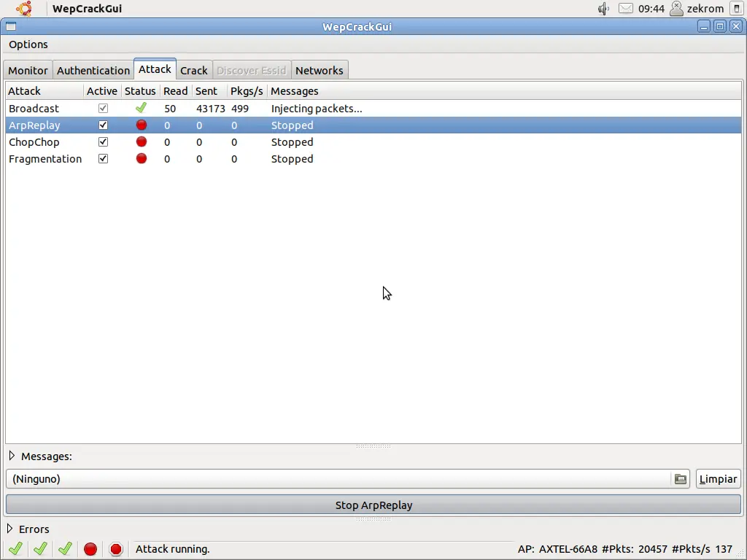Click third green check in status bar

(65, 548)
